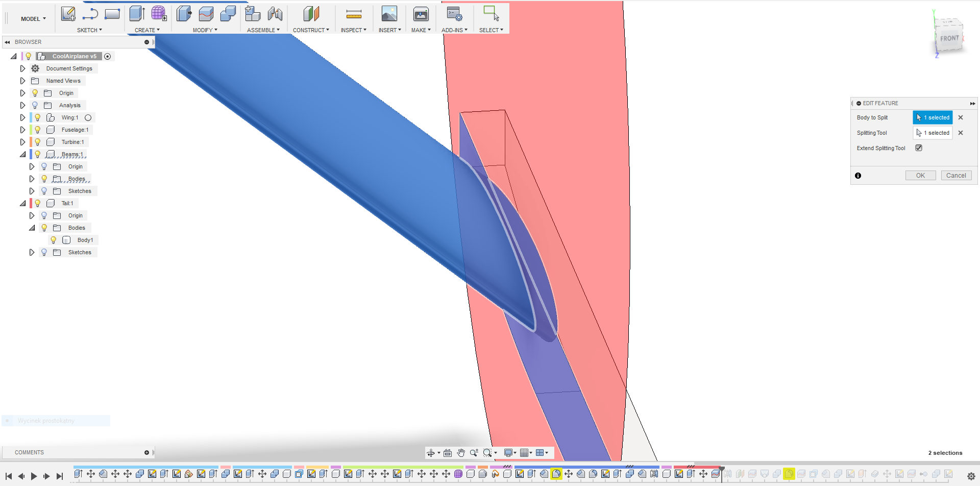Expand the Wing:1 component

click(22, 117)
